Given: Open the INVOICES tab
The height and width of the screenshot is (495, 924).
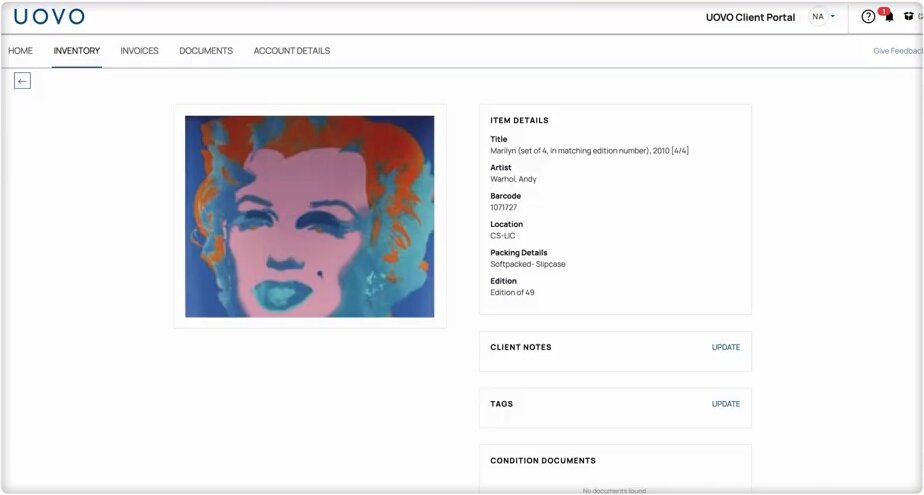Looking at the screenshot, I should 140,51.
